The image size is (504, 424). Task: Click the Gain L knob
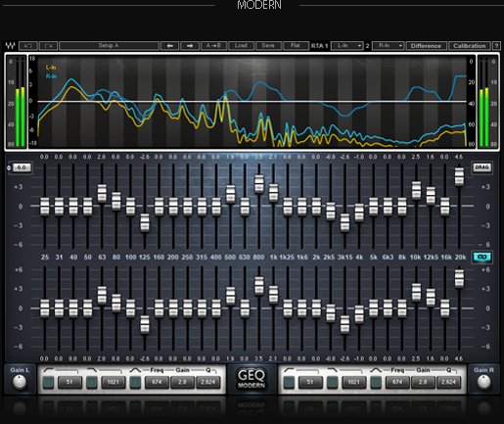pos(20,382)
